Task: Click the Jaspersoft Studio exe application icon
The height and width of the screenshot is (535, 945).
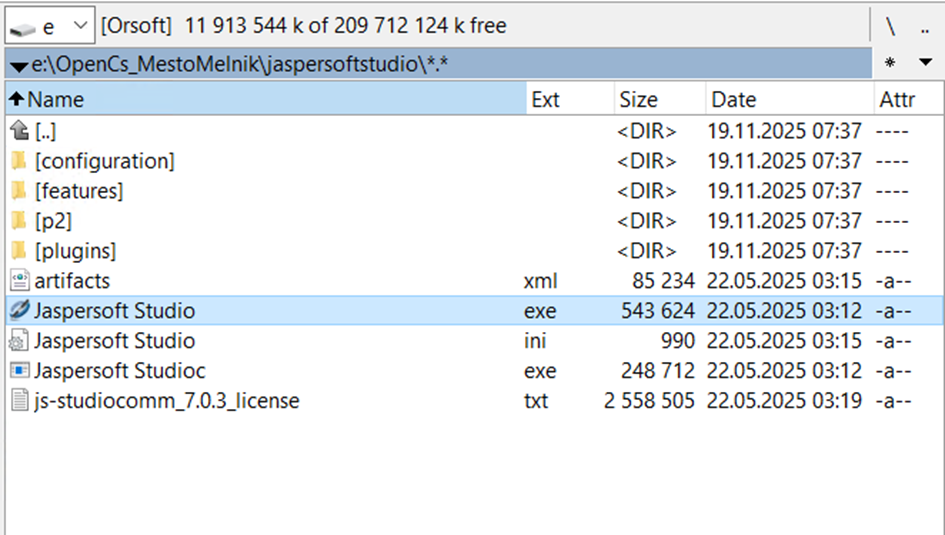Action: click(x=19, y=311)
